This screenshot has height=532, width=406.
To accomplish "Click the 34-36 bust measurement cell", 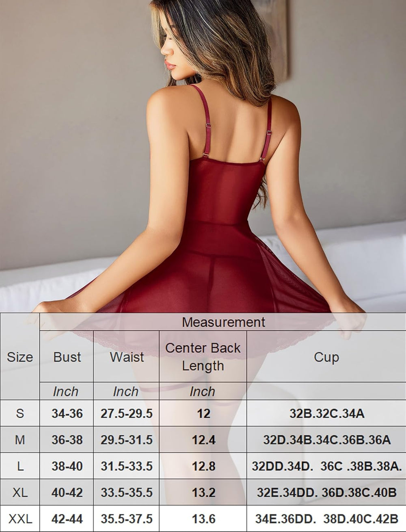I will click(67, 413).
